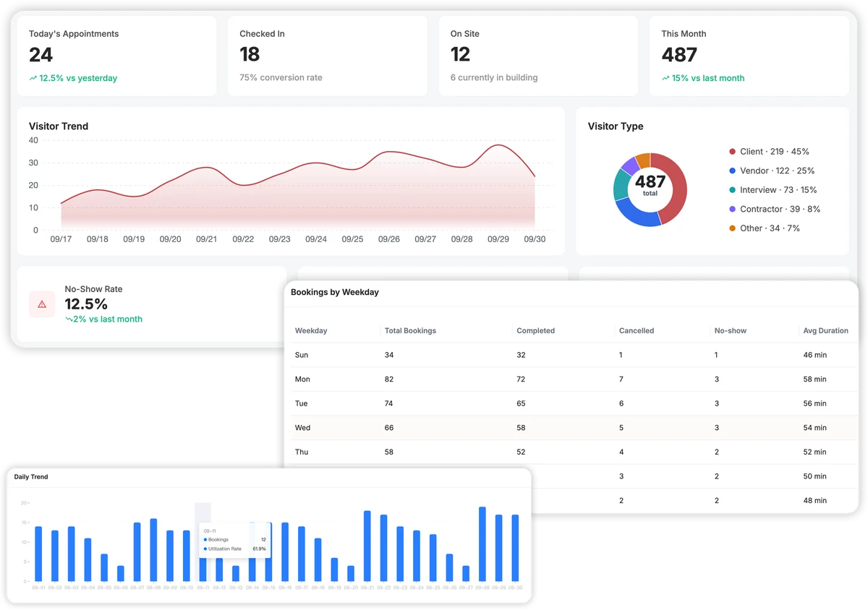The height and width of the screenshot is (610, 868).
Task: Select the Wed row weekday cell
Action: click(302, 428)
